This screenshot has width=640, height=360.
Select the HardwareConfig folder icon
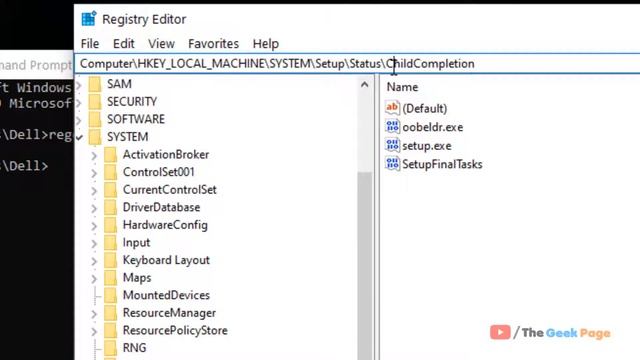pyautogui.click(x=111, y=225)
